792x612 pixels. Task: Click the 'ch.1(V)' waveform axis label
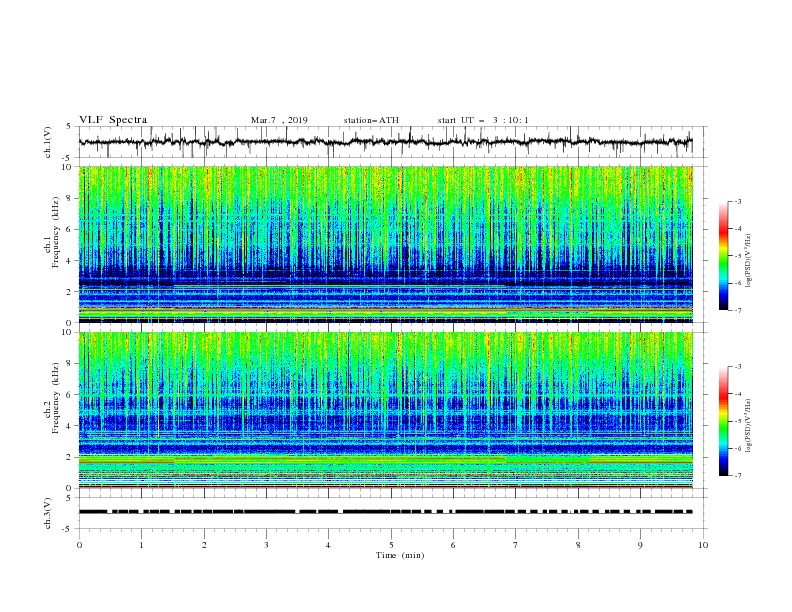(48, 142)
